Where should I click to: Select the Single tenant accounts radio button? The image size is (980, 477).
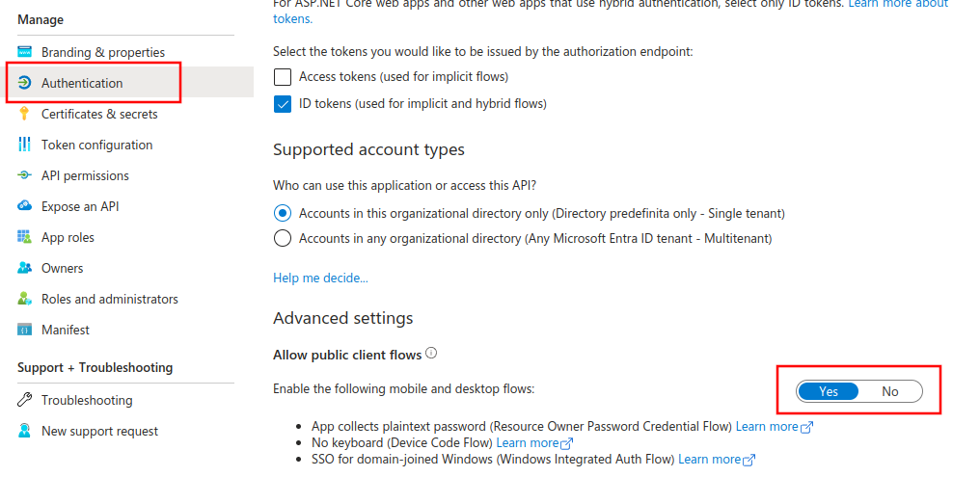coord(283,213)
